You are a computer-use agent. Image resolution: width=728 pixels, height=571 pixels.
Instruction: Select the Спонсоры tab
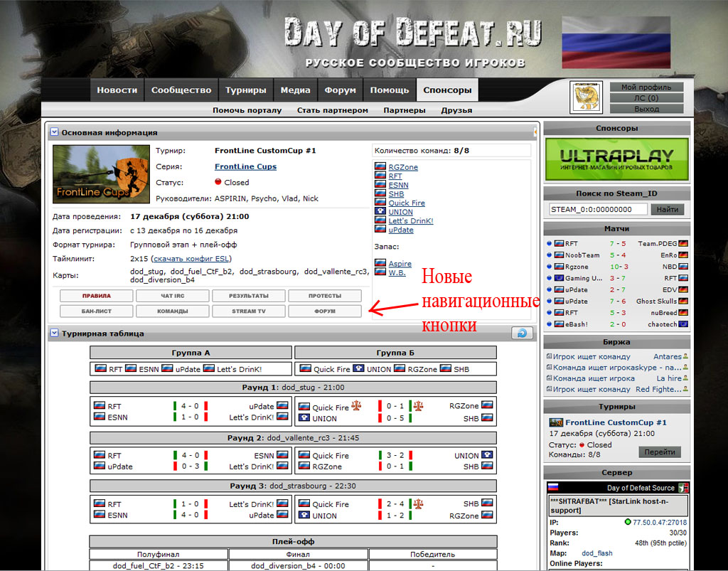coord(447,90)
